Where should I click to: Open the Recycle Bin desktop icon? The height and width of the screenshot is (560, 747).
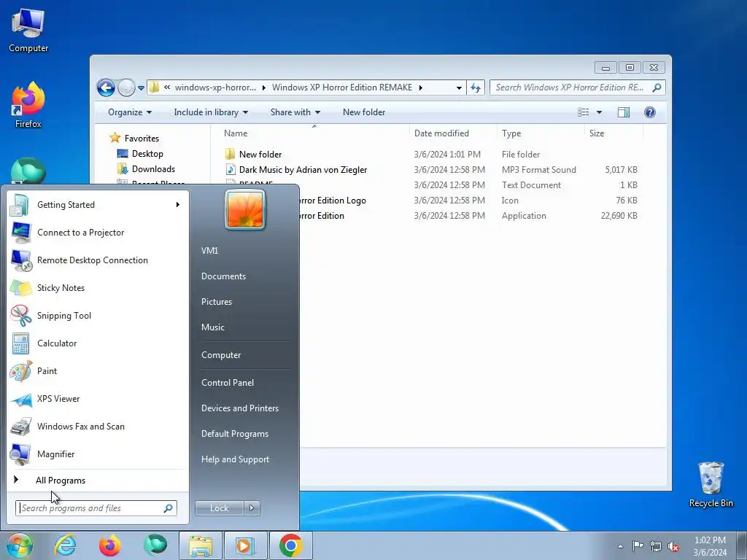711,485
